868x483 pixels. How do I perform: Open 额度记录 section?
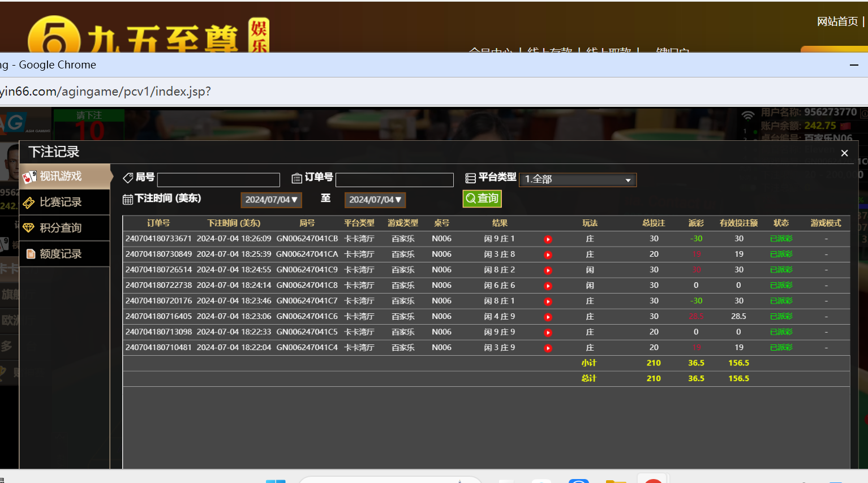pyautogui.click(x=65, y=254)
